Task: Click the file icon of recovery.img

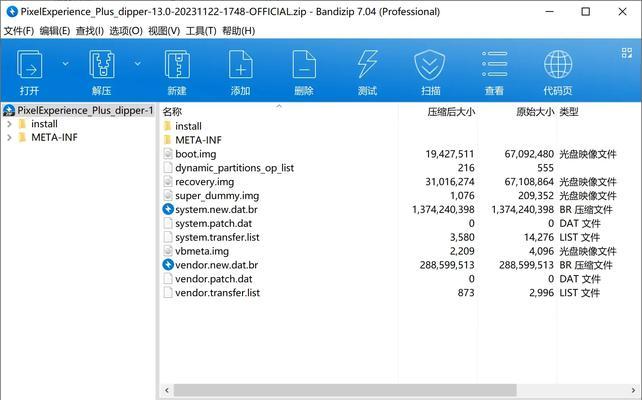Action: click(168, 181)
